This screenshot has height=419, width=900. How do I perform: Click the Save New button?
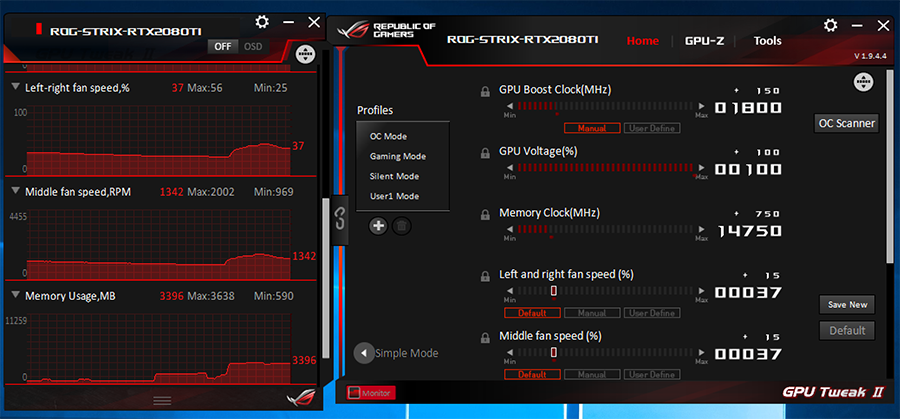846,304
